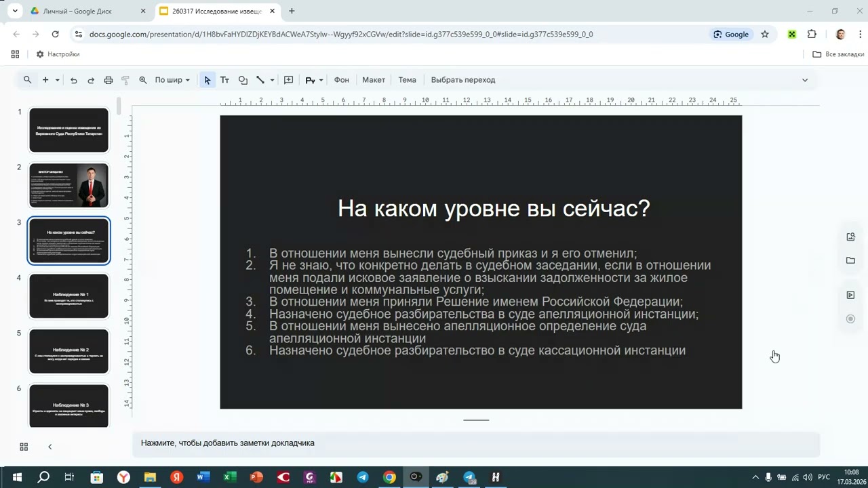The image size is (868, 488).
Task: Select slide 2 thumbnail with portrait
Action: coord(68,185)
